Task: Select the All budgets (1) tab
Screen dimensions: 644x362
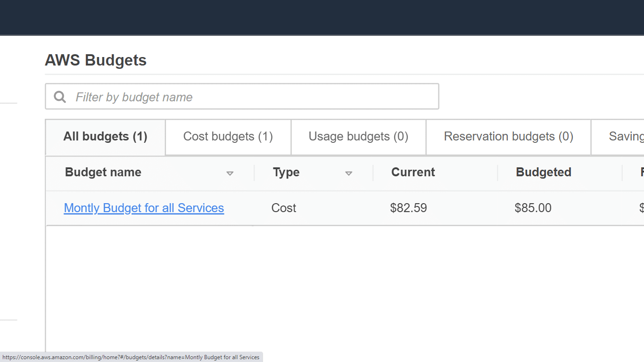Action: [106, 137]
